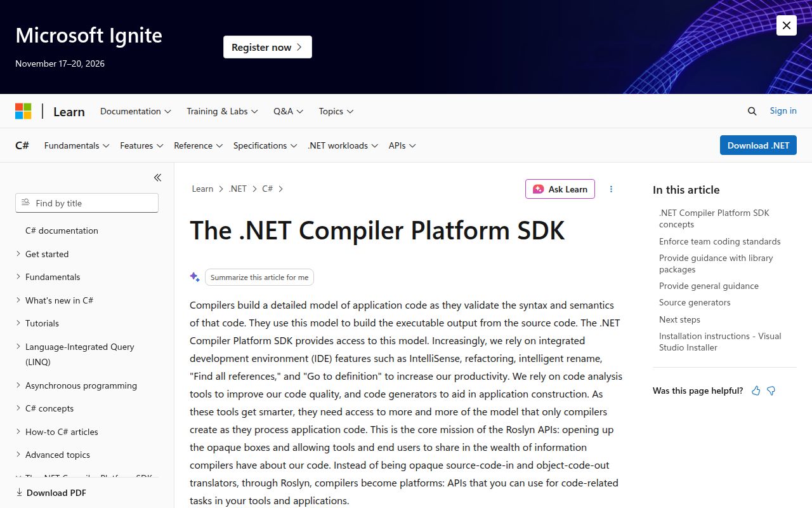Open the Topics dropdown
Screen dimensions: 812x508
[336, 111]
